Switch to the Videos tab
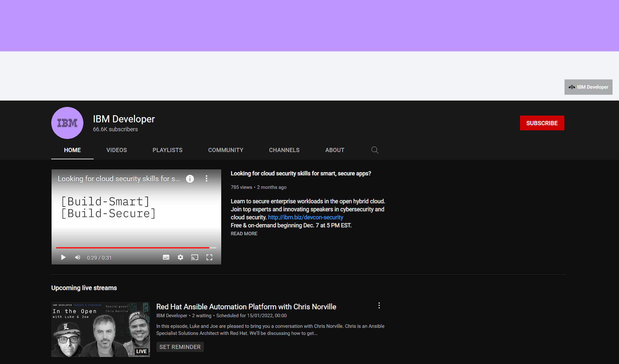Screen dimensions: 619x364 (116, 150)
